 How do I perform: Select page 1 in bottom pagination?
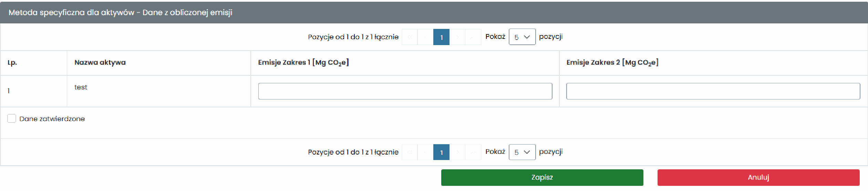(x=441, y=152)
